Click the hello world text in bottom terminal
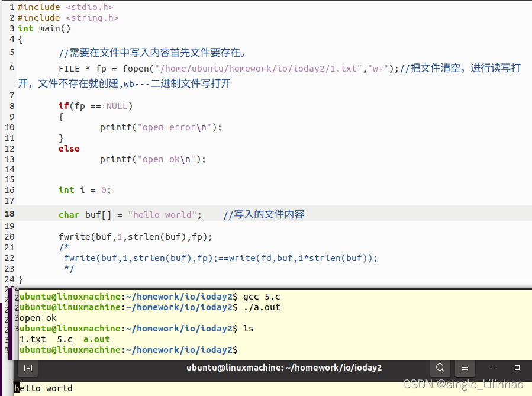The image size is (532, 396). coord(43,388)
